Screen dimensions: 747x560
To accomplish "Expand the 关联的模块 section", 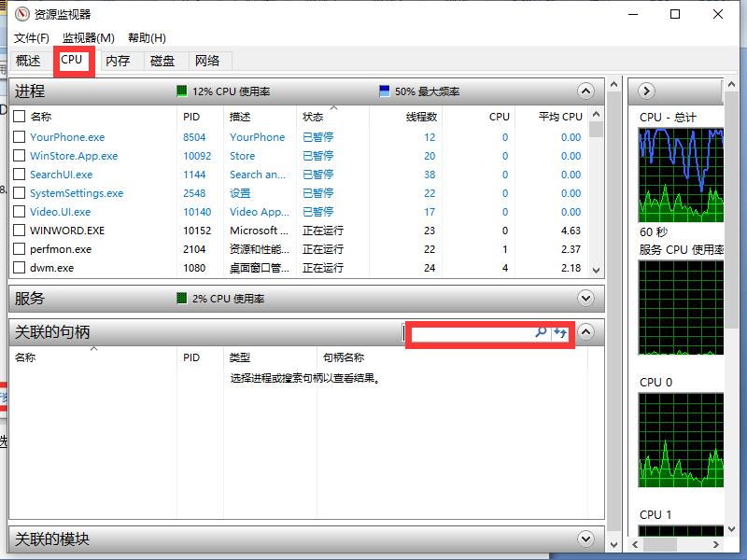I will pos(586,539).
